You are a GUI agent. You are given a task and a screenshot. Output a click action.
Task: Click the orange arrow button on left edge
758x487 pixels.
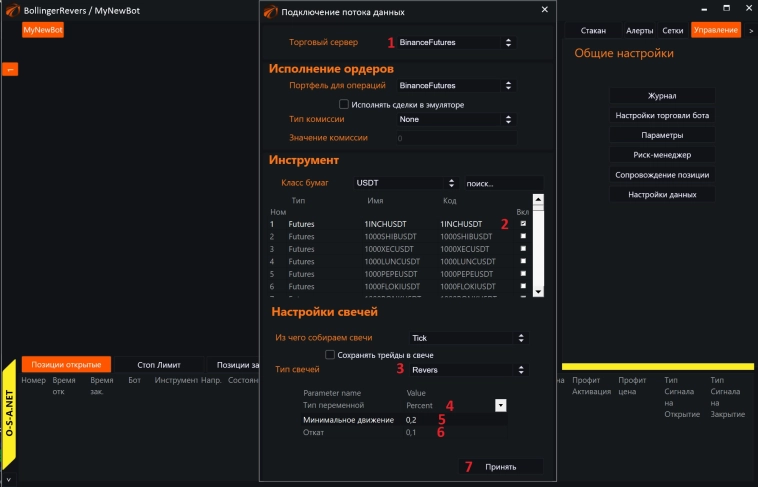[x=11, y=69]
